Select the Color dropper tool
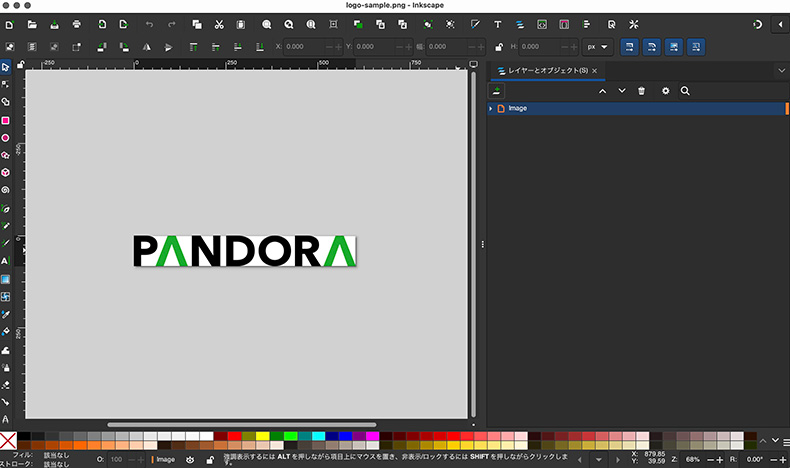790x468 pixels. tap(6, 314)
